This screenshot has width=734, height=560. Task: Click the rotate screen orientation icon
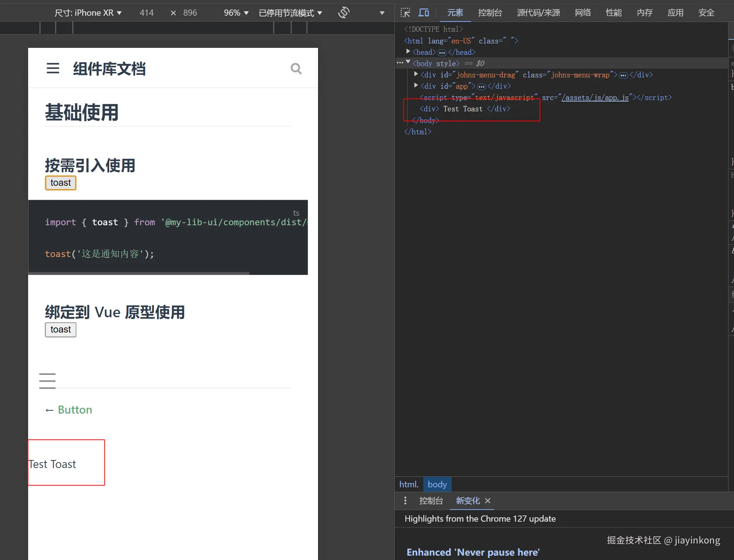click(344, 13)
